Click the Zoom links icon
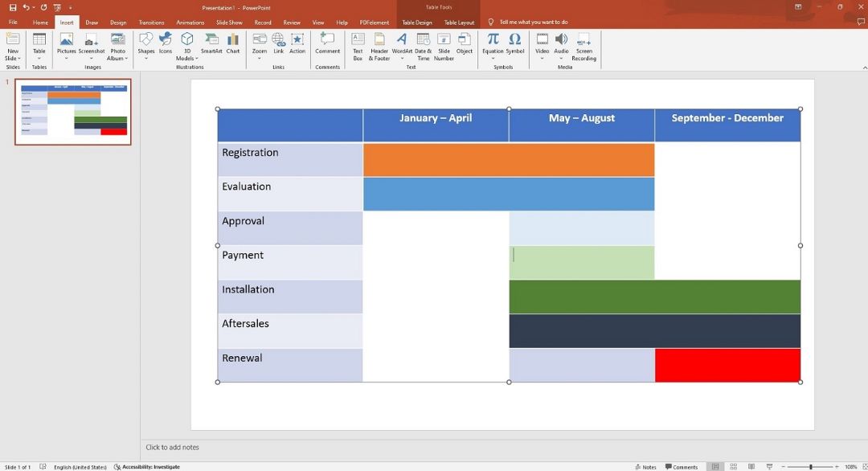The width and height of the screenshot is (868, 471). (x=259, y=39)
